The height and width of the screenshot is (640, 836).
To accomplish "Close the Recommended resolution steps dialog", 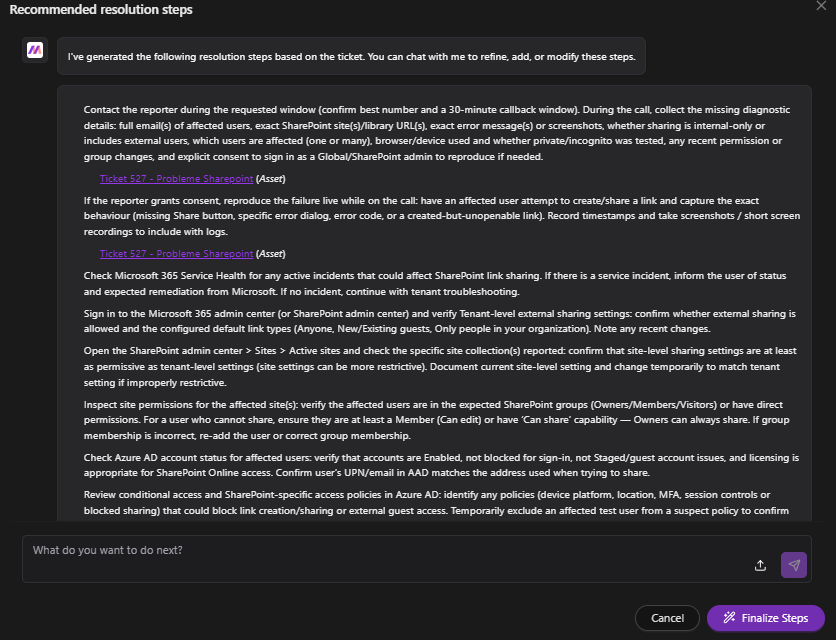I will coord(821,6).
